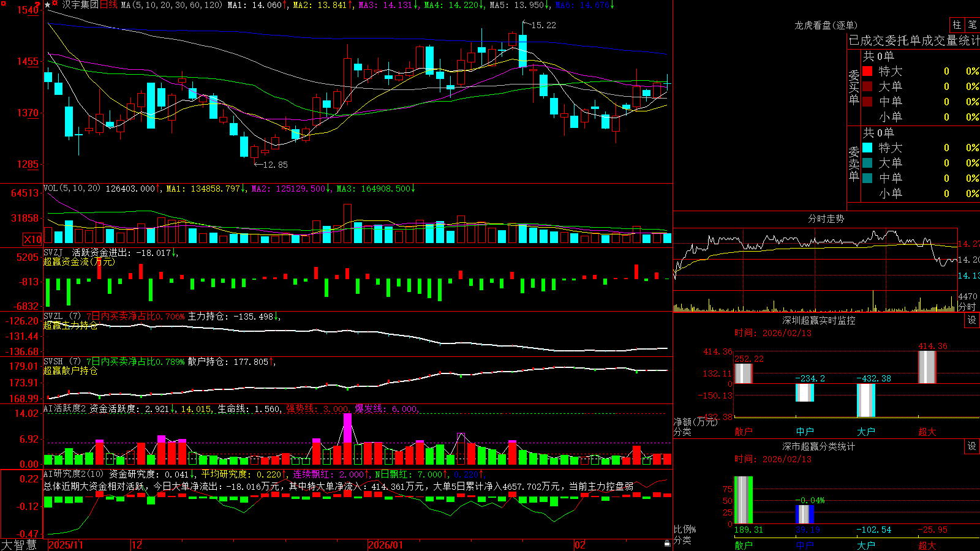Viewport: 980px width, 551px height.
Task: Click the 深圳超赢实时监控 panel title
Action: (819, 320)
